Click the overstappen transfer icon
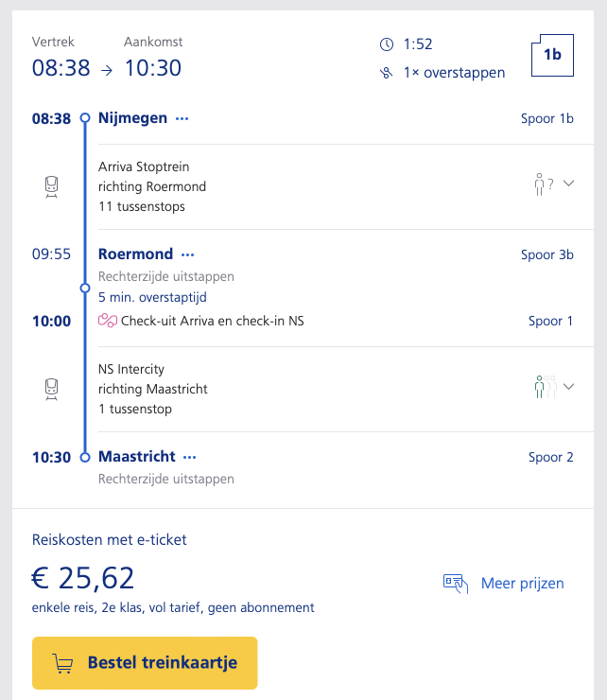 click(386, 73)
